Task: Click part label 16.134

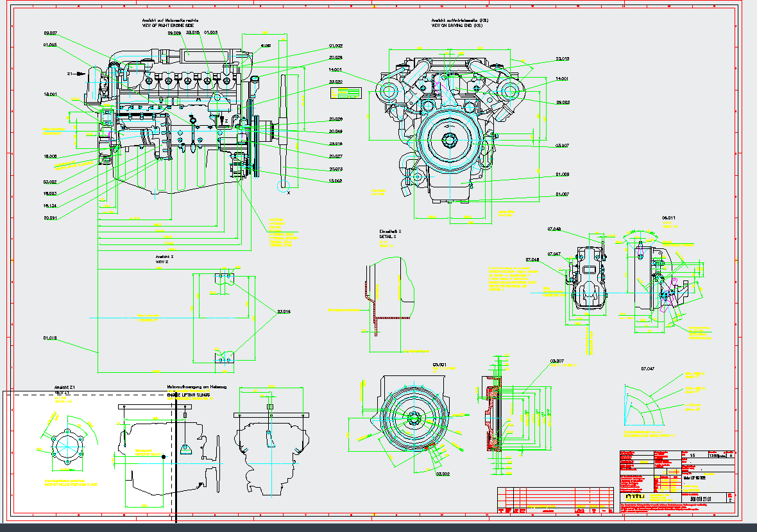Action: point(50,206)
